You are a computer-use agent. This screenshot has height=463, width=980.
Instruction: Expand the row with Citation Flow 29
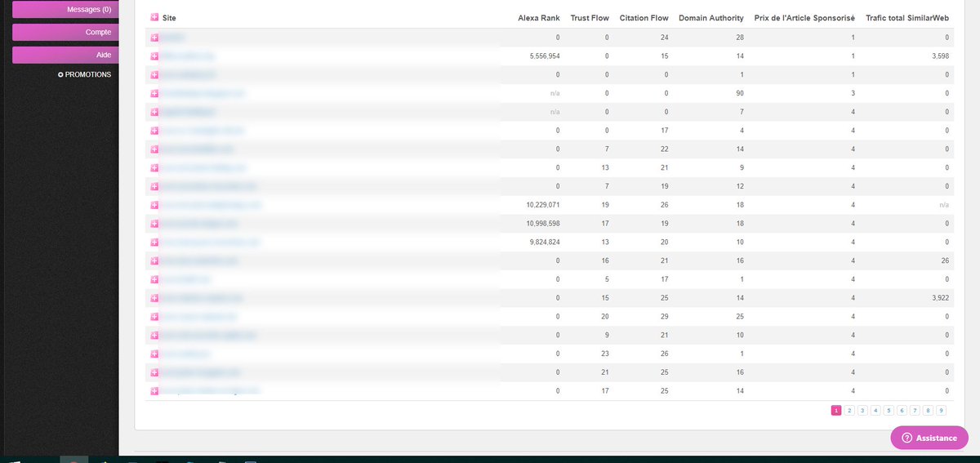coord(154,317)
